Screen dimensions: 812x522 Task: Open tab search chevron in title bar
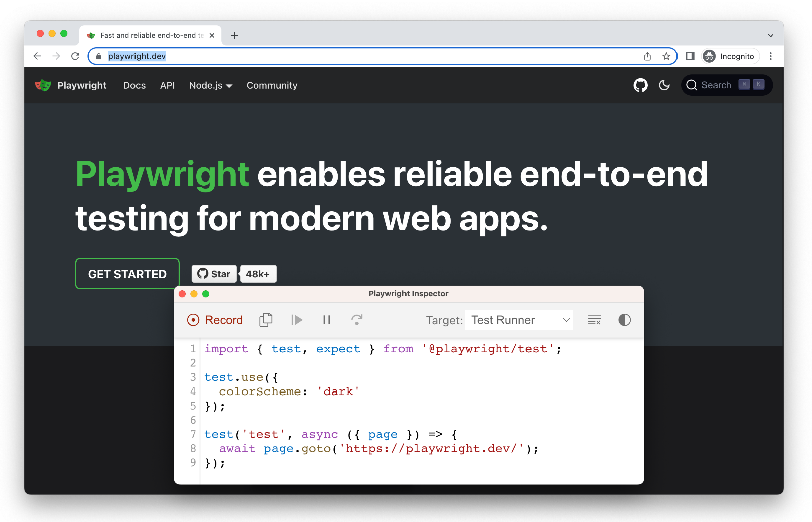pyautogui.click(x=770, y=35)
